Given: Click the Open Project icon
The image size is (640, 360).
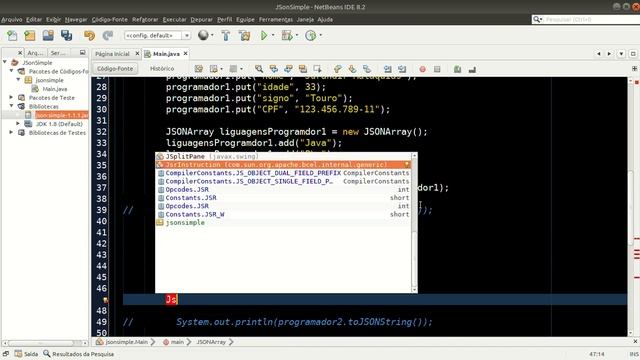Looking at the screenshot, I should click(48, 36).
